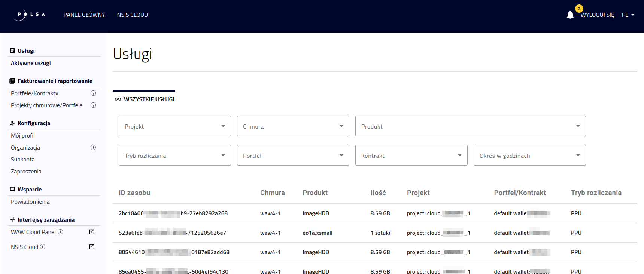Click info icon beside WAW Cloud Panel
This screenshot has width=644, height=274.
(x=60, y=232)
